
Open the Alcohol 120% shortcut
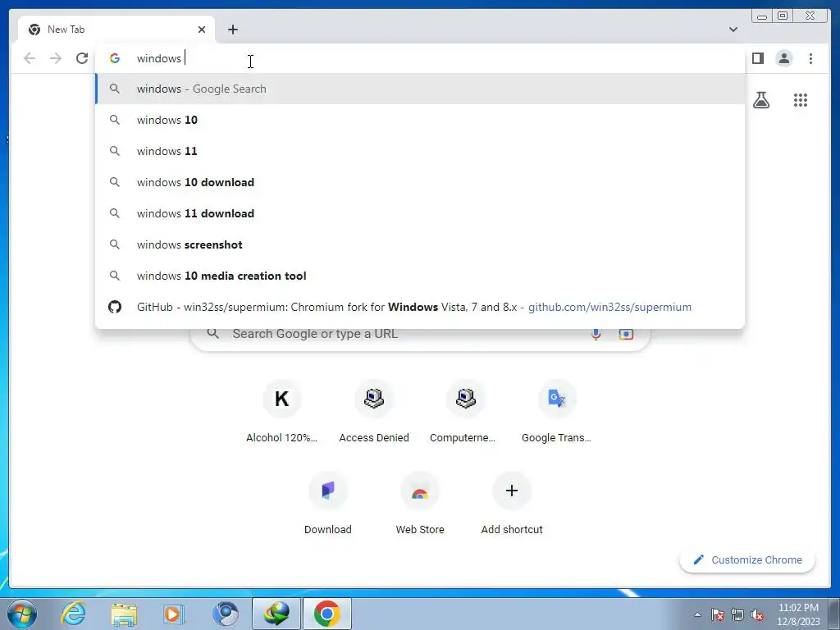click(x=282, y=412)
